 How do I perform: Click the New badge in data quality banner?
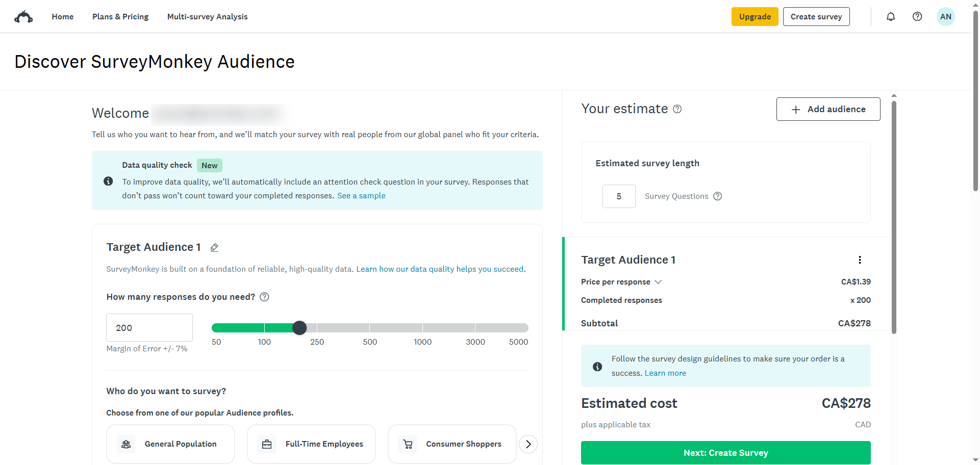209,165
